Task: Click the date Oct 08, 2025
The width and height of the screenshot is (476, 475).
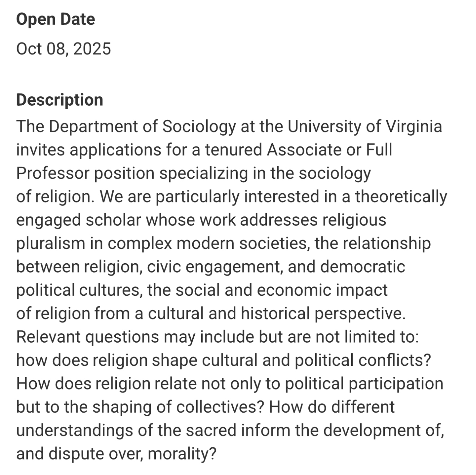Action: 63,49
